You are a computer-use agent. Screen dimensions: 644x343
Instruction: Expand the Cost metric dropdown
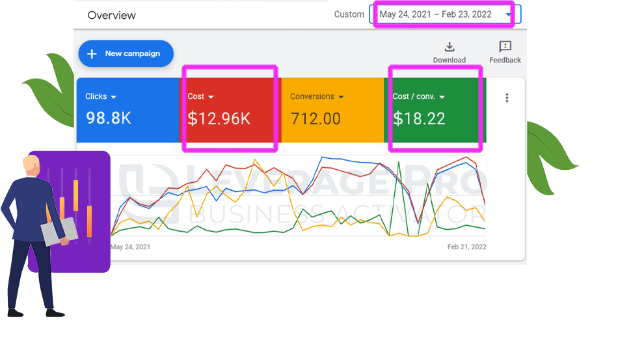(x=211, y=97)
